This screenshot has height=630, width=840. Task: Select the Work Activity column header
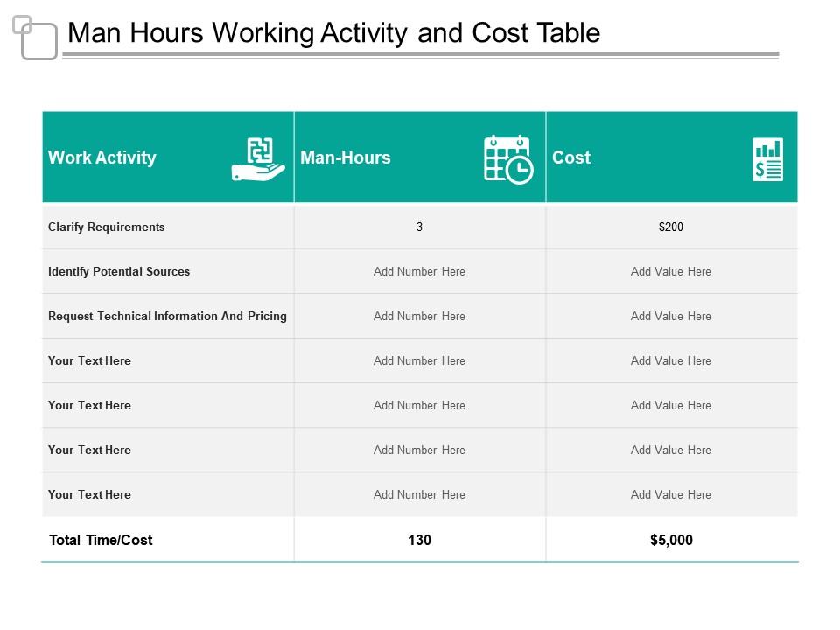point(102,157)
